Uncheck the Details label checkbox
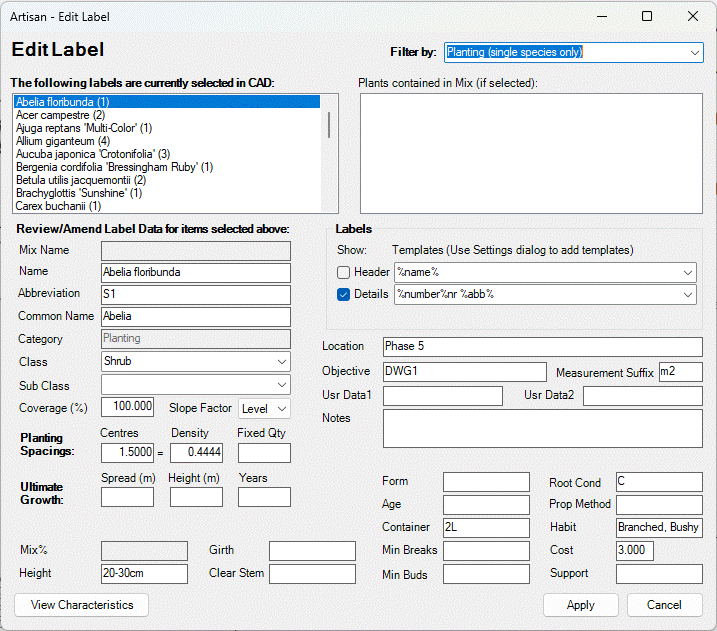Viewport: 717px width, 631px height. click(344, 294)
